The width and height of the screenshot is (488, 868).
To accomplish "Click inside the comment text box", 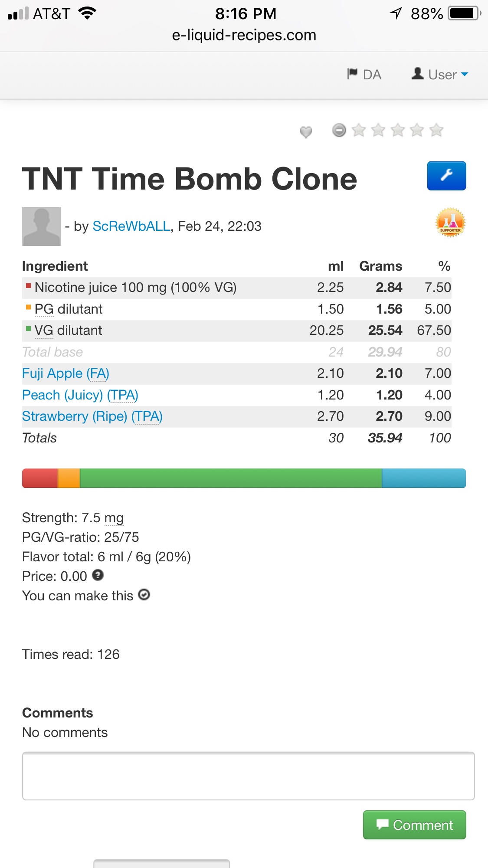I will (x=248, y=776).
